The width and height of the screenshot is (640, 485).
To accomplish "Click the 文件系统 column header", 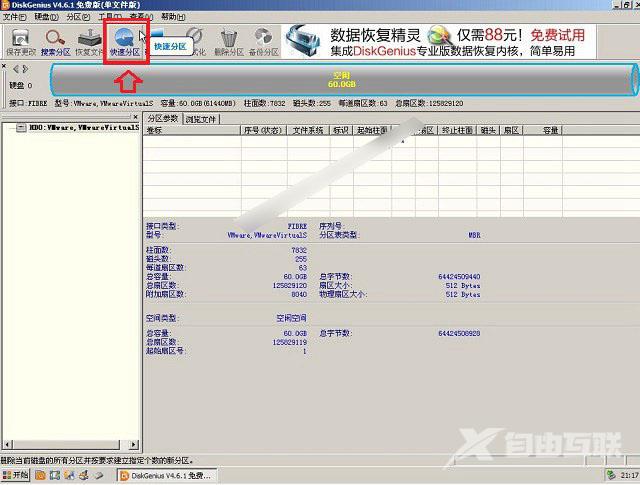I will pos(308,130).
